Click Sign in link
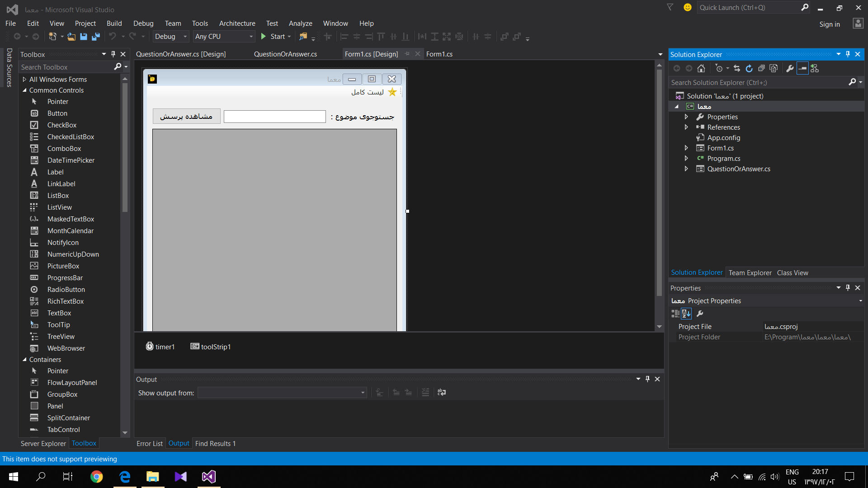Viewport: 868px width, 488px height. pos(829,24)
